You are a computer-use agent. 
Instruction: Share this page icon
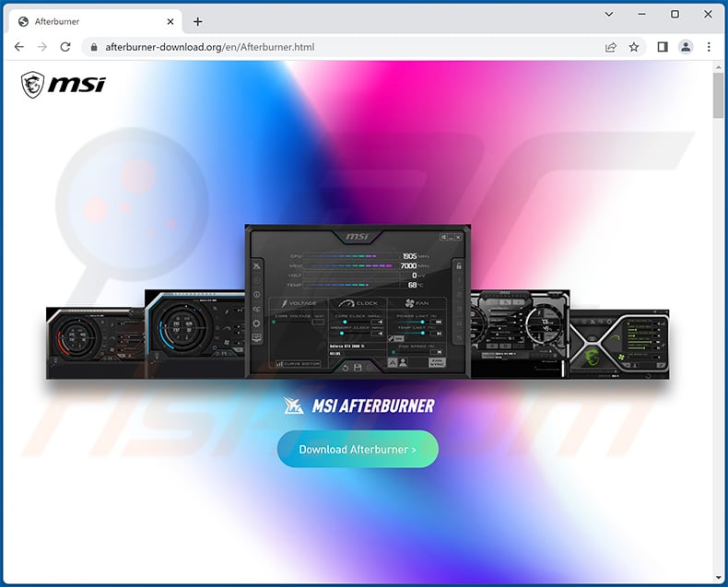click(x=611, y=47)
